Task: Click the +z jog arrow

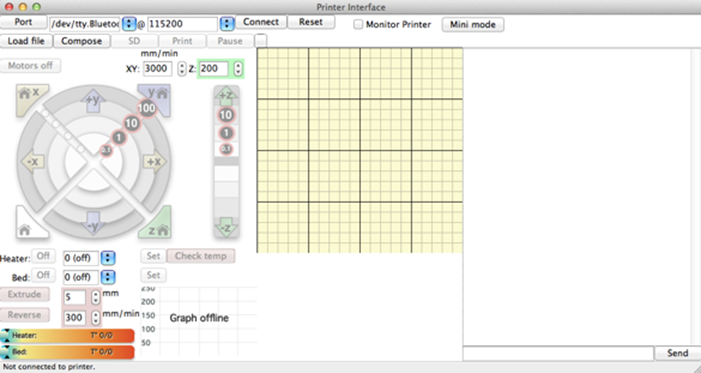Action: coord(226,95)
